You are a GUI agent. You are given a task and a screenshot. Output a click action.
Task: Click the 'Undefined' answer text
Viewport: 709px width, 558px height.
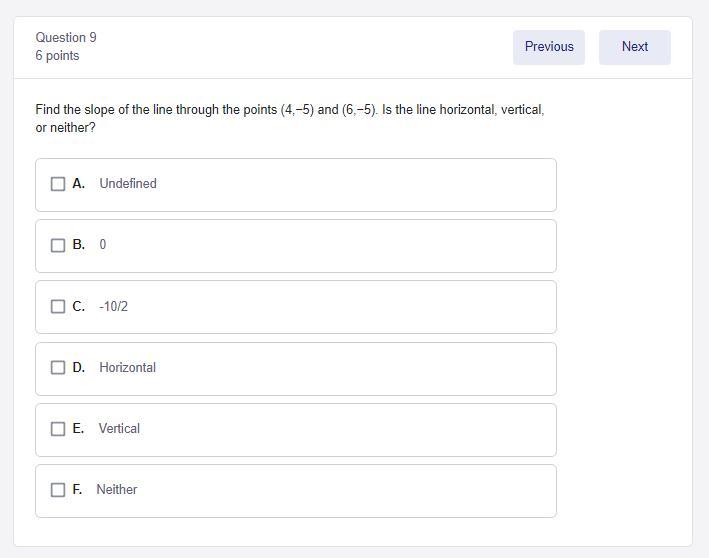click(x=128, y=184)
